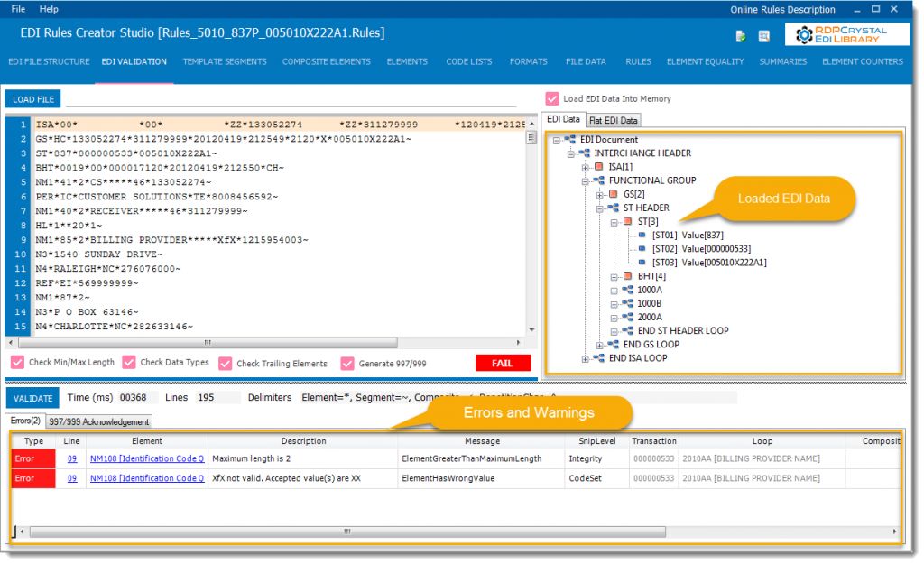
Task: Click the FAIL status indicator
Action: point(503,362)
